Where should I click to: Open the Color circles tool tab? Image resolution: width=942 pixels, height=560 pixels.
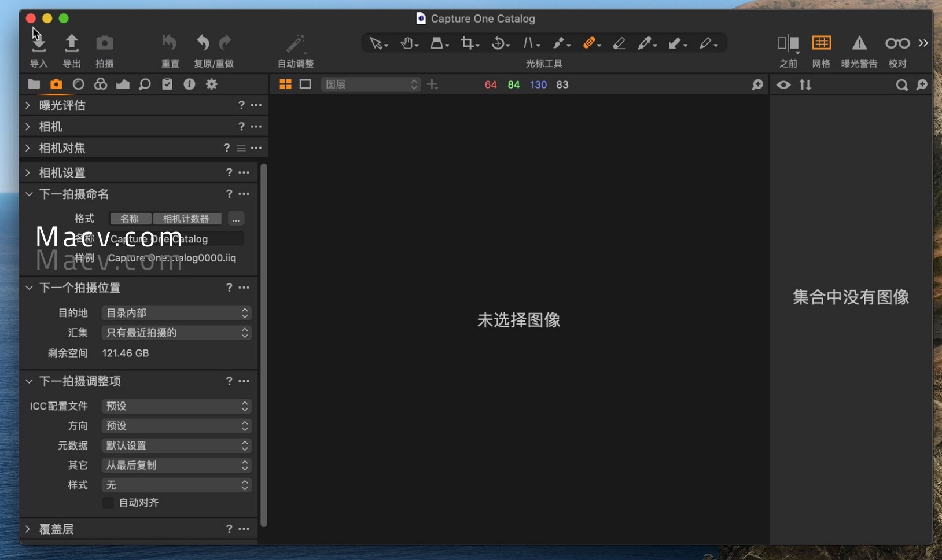(x=101, y=84)
